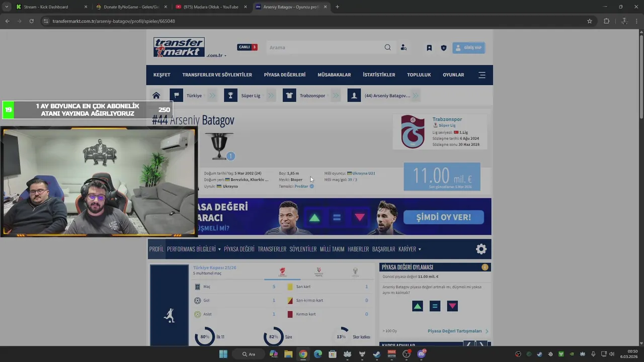Expand the KARİYER dropdown
This screenshot has width=644, height=362.
pos(410,249)
